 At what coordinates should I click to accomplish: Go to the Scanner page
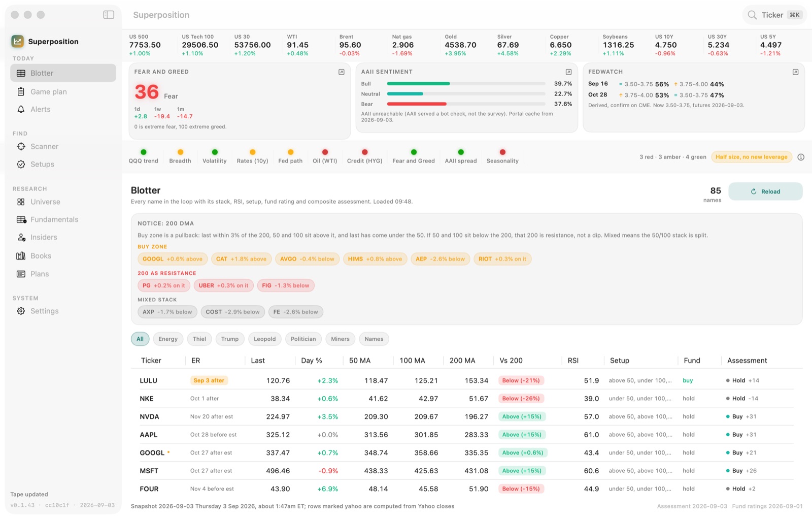click(x=63, y=146)
